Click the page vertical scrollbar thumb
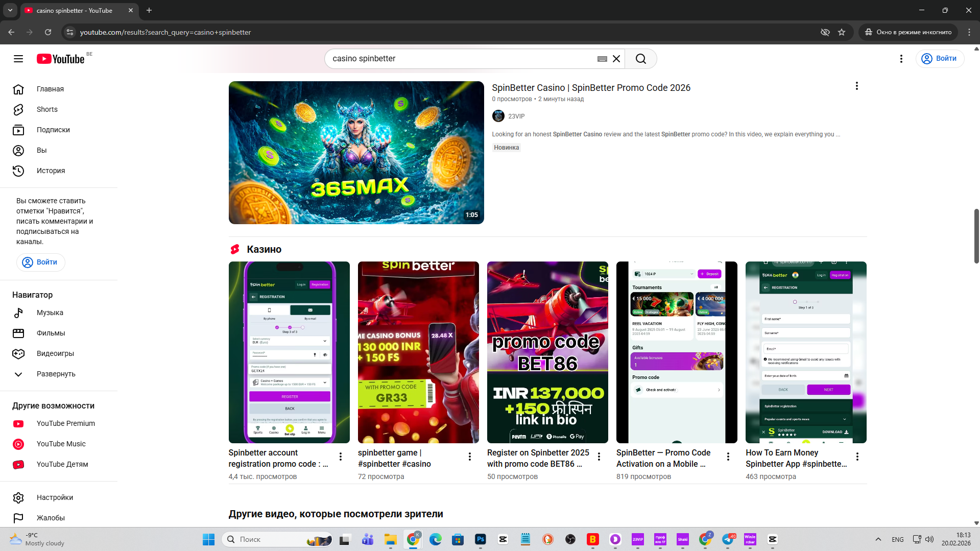 click(976, 236)
